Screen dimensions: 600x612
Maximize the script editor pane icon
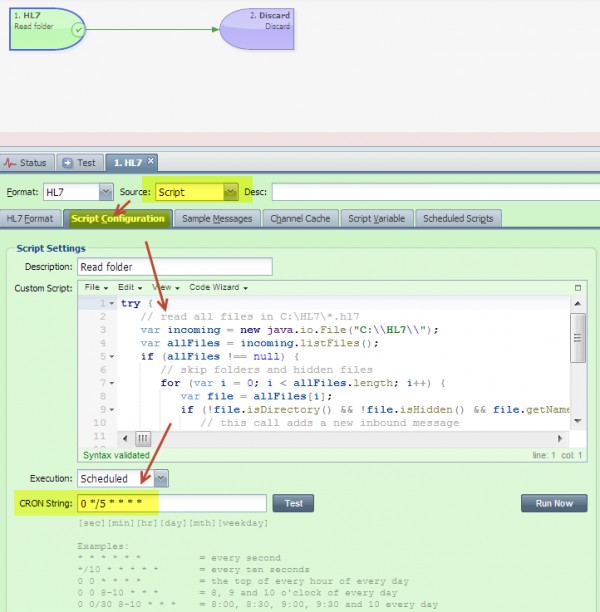(x=578, y=288)
